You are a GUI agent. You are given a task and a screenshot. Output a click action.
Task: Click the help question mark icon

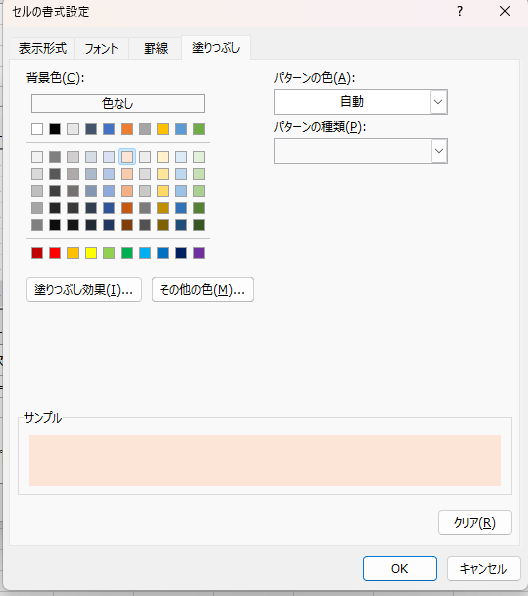pyautogui.click(x=460, y=11)
